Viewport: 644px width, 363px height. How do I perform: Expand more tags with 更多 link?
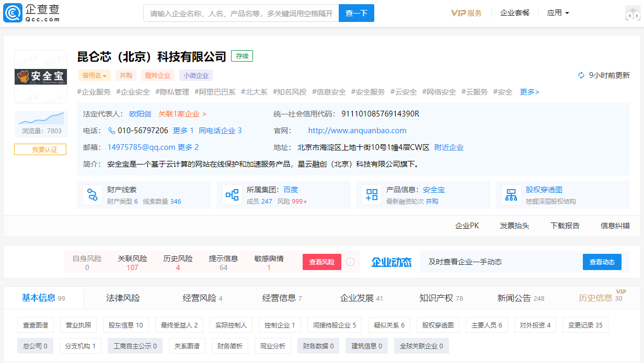point(529,92)
